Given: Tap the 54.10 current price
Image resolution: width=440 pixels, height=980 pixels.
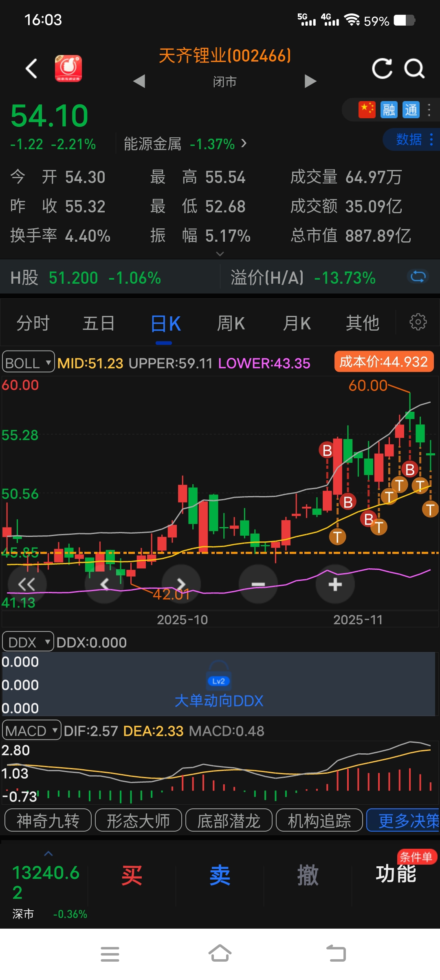Looking at the screenshot, I should click(49, 116).
